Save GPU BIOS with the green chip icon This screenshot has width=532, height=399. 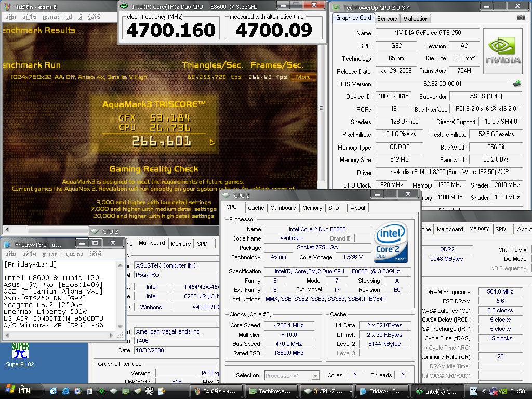pos(517,84)
